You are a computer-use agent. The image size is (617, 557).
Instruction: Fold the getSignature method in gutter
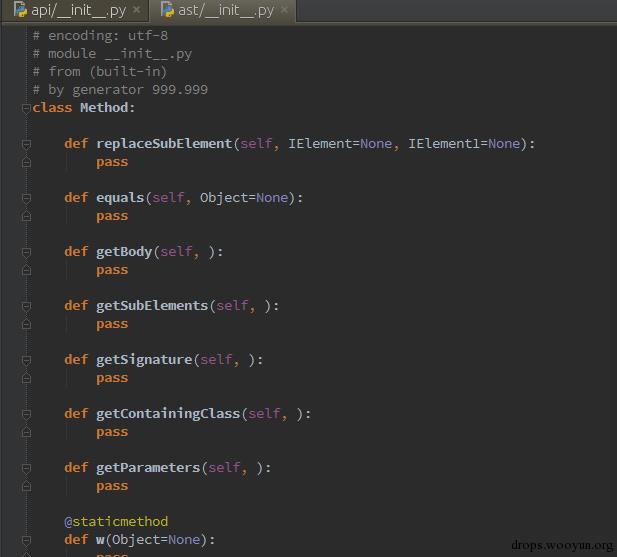tap(26, 360)
